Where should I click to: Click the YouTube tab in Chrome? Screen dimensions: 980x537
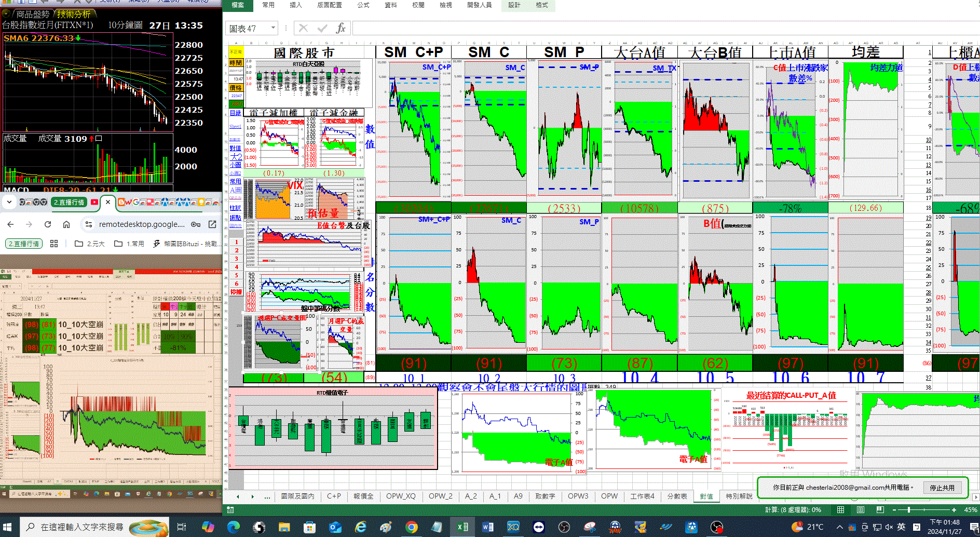coord(94,202)
